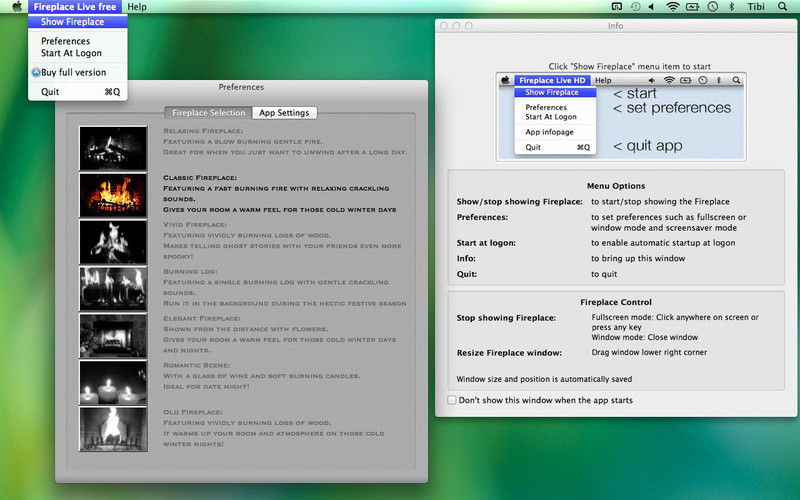Click the App Store icon beside Buy full version
The image size is (800, 500).
(x=36, y=72)
